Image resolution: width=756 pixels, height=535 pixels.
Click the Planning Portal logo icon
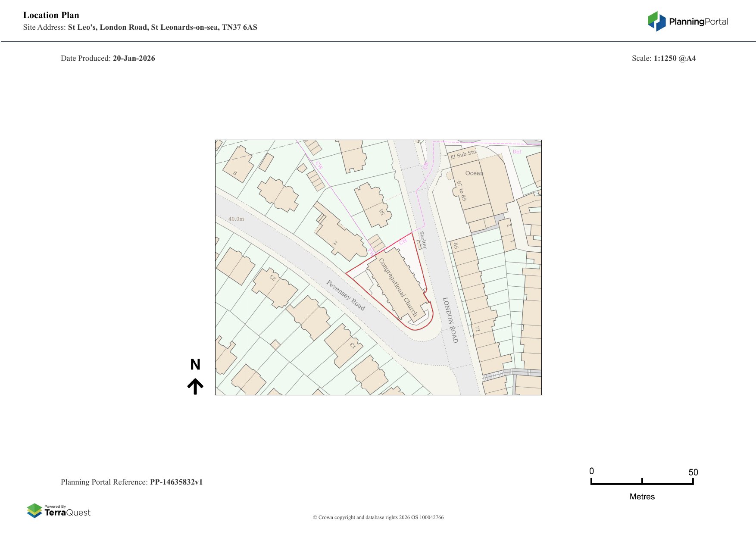pyautogui.click(x=656, y=21)
